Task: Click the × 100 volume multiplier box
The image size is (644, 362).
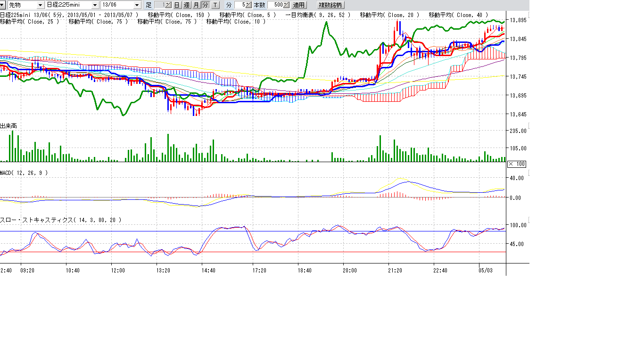Action: [516, 164]
